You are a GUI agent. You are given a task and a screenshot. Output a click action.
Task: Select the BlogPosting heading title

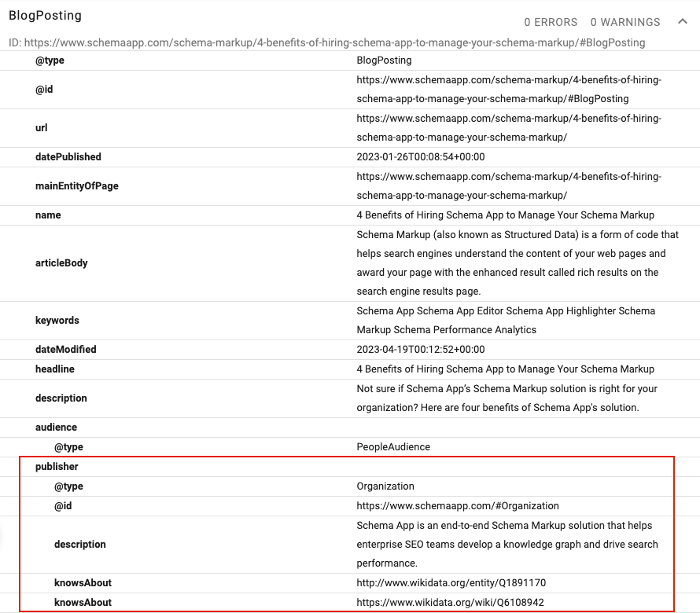click(45, 15)
